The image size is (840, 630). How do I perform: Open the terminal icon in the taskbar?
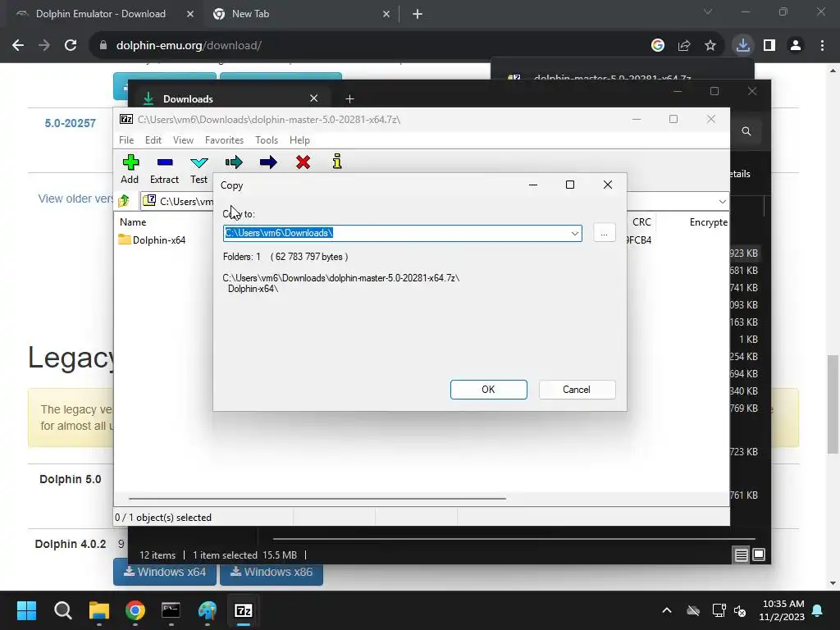point(171,610)
